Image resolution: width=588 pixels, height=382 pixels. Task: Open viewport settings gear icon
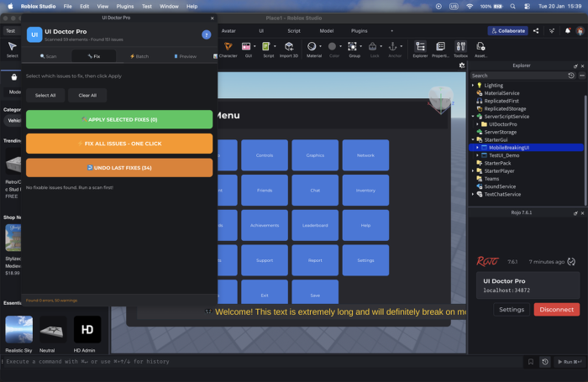(462, 65)
